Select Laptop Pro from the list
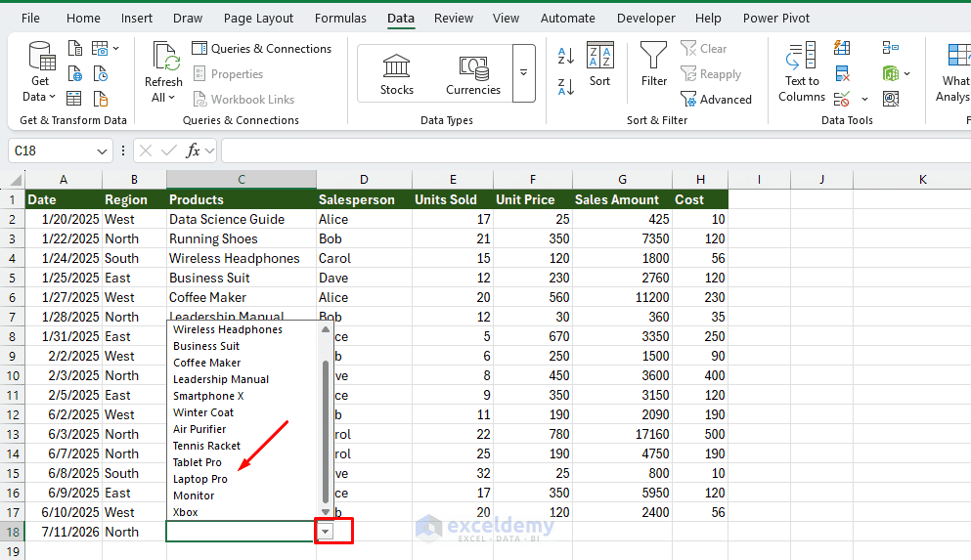The height and width of the screenshot is (560, 971). click(x=200, y=479)
